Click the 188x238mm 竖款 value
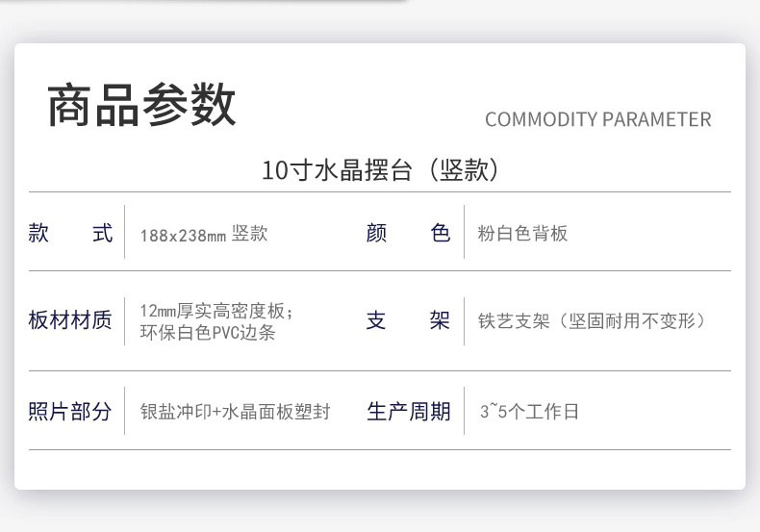The width and height of the screenshot is (760, 532). tap(204, 234)
